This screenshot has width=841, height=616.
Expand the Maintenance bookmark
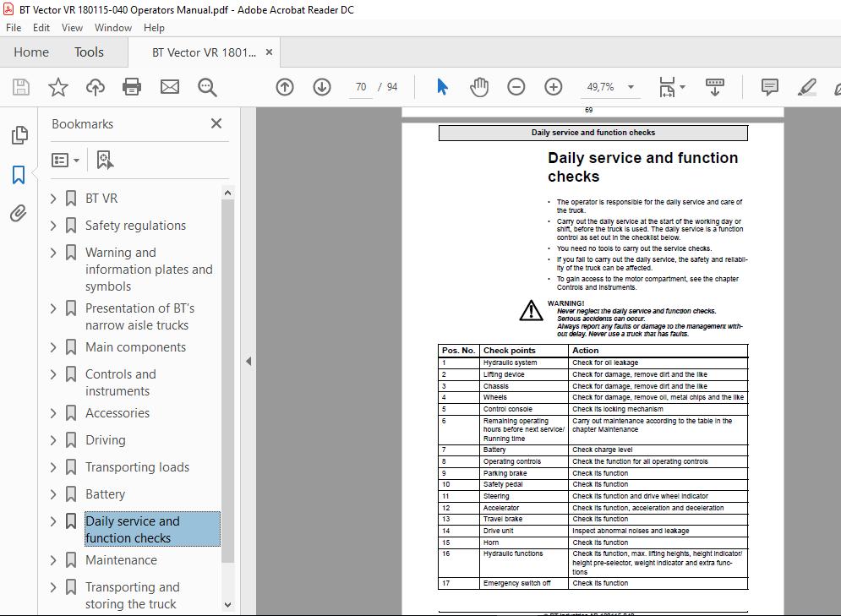(52, 559)
